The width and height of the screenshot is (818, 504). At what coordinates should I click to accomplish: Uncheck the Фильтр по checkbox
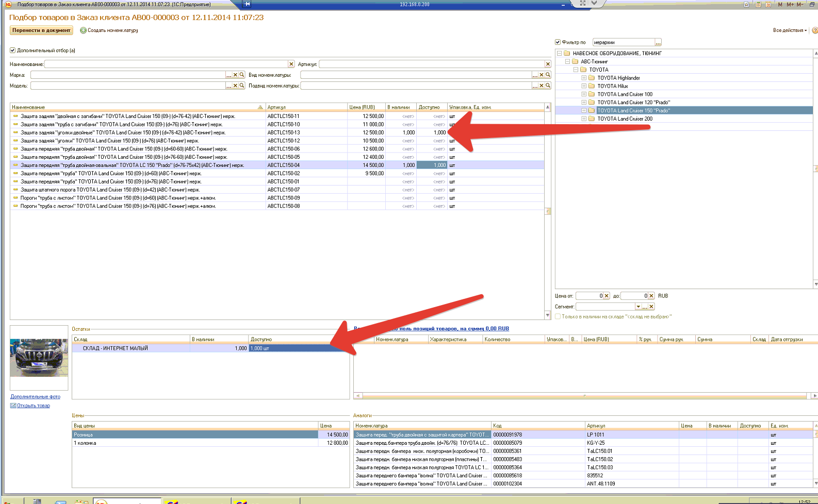click(x=558, y=42)
